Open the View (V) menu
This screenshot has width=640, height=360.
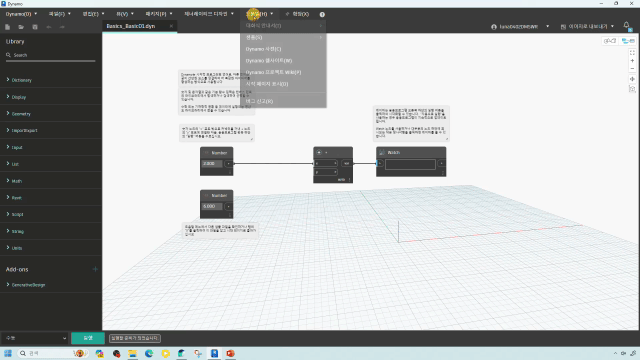pyautogui.click(x=124, y=14)
